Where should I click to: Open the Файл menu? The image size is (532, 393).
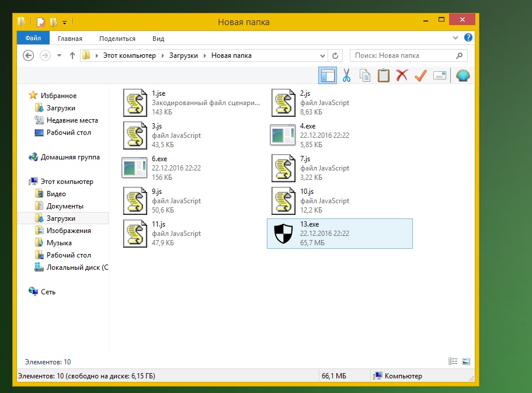click(33, 39)
